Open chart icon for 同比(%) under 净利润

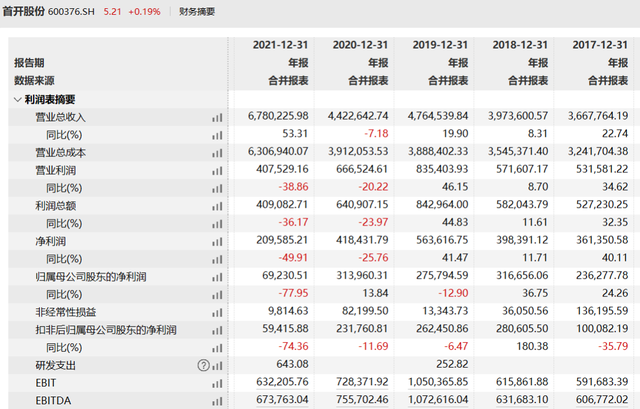point(217,259)
